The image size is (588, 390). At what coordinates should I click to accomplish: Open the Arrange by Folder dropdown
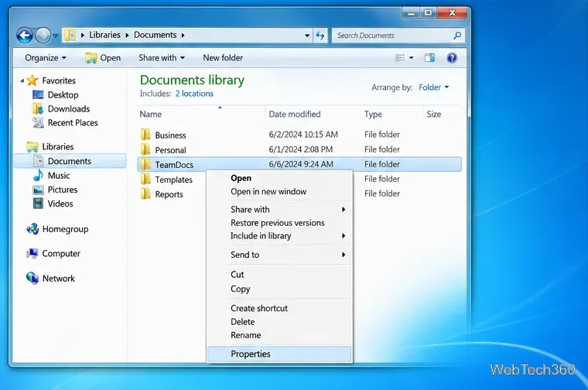[x=434, y=87]
